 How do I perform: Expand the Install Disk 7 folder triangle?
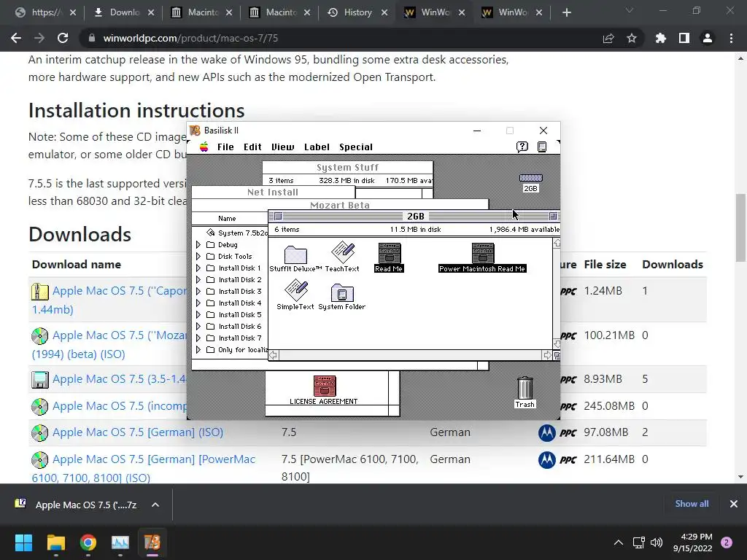[198, 338]
